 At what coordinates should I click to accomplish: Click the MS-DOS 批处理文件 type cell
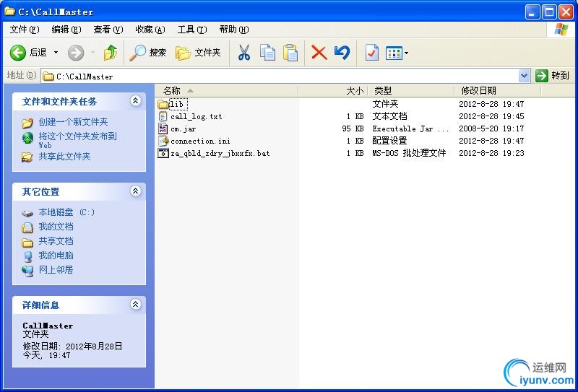tap(409, 153)
